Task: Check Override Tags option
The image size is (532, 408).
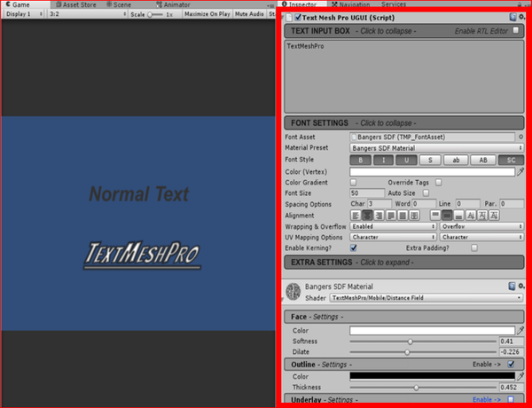Action: pos(438,183)
